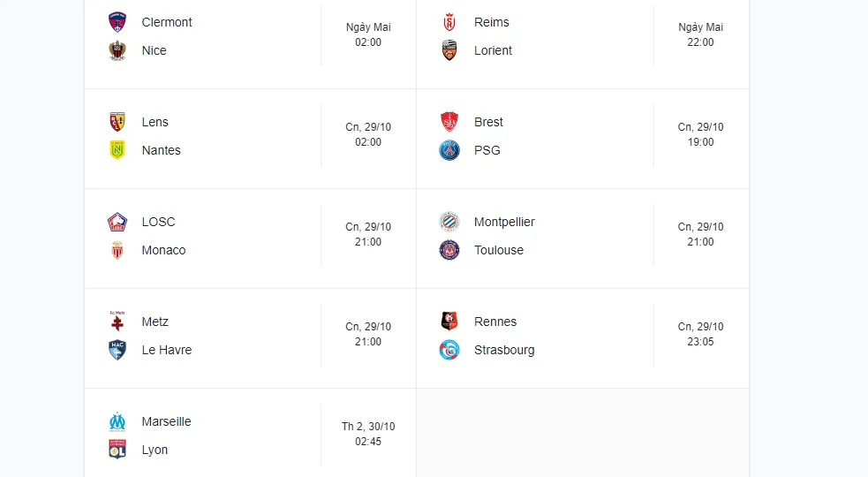Open the Lorient team name link
The height and width of the screenshot is (477, 868).
click(493, 50)
